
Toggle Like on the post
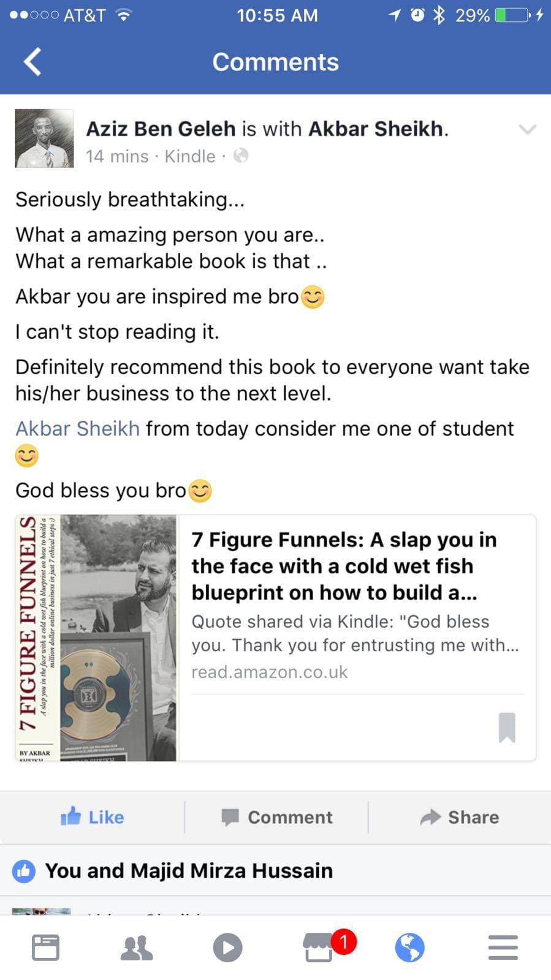point(93,817)
